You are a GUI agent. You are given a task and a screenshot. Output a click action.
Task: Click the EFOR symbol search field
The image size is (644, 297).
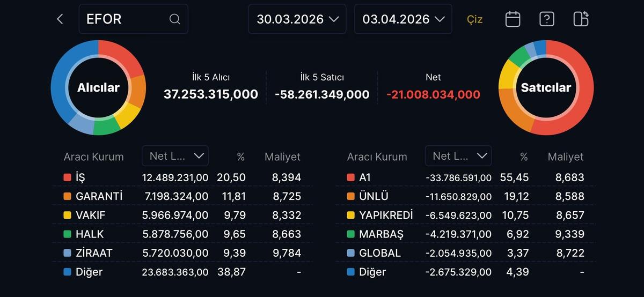coord(126,19)
